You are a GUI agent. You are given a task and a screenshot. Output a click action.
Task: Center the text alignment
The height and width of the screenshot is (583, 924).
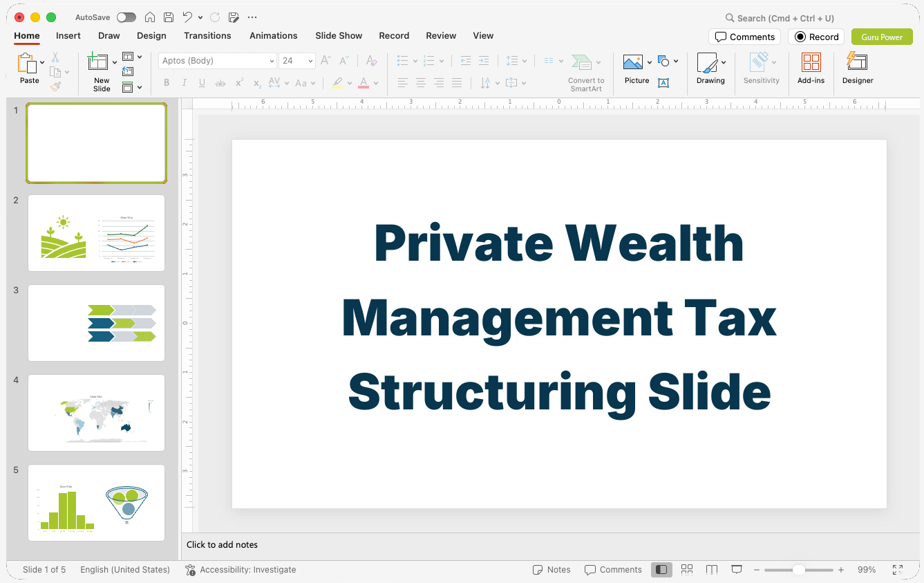click(x=421, y=83)
